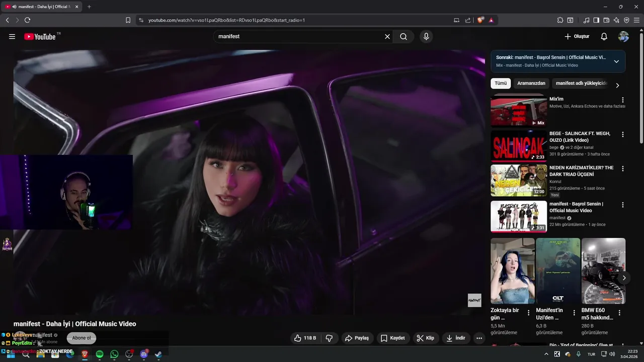Open options for Manifest'in Uzi'den short
Viewport: 644px width, 362px height.
click(574, 313)
